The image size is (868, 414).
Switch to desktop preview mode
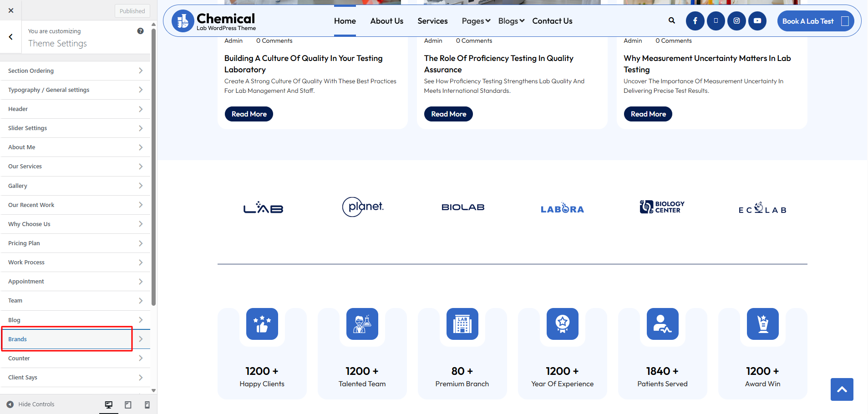[x=109, y=404]
